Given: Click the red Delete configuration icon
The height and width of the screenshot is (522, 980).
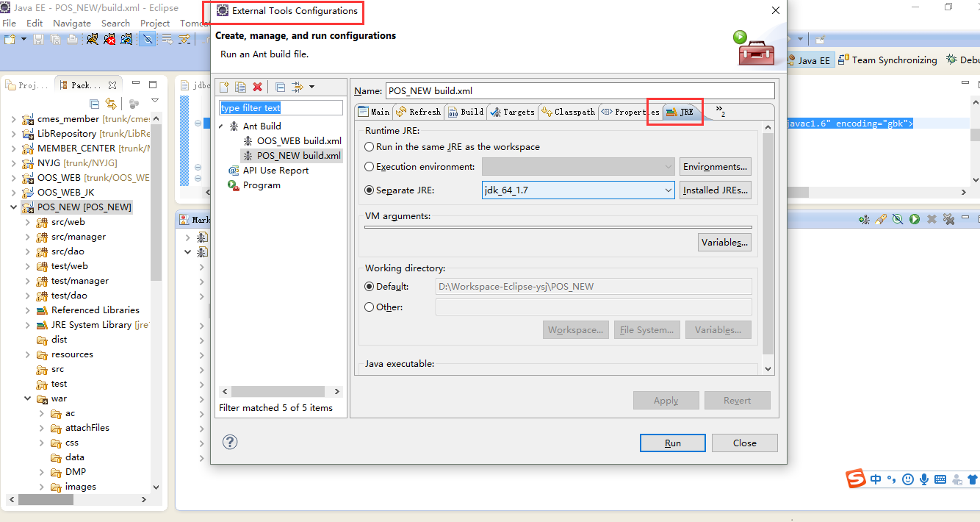Looking at the screenshot, I should coord(257,87).
